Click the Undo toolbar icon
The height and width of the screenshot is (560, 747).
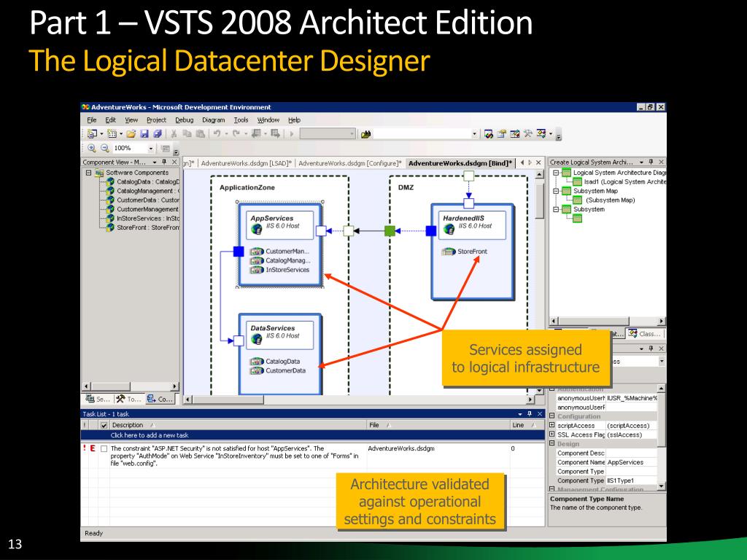pyautogui.click(x=217, y=134)
